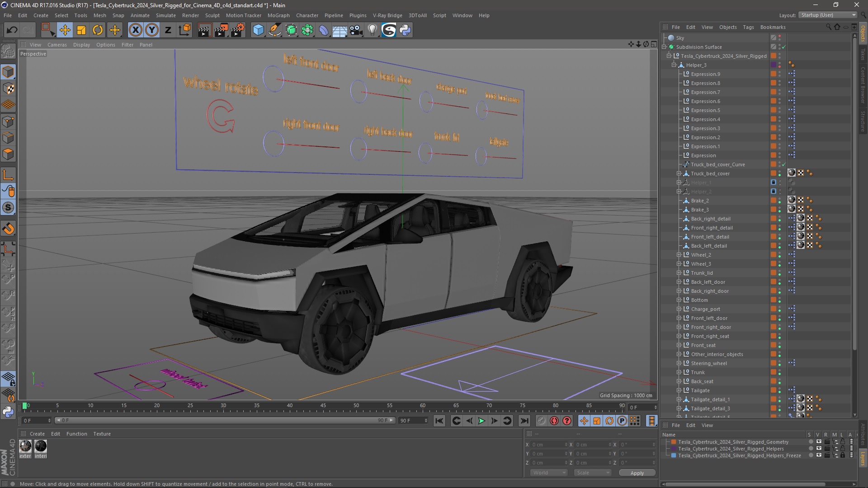Expand the Truck_bed_cover tree node
Image resolution: width=868 pixels, height=488 pixels.
coord(679,174)
